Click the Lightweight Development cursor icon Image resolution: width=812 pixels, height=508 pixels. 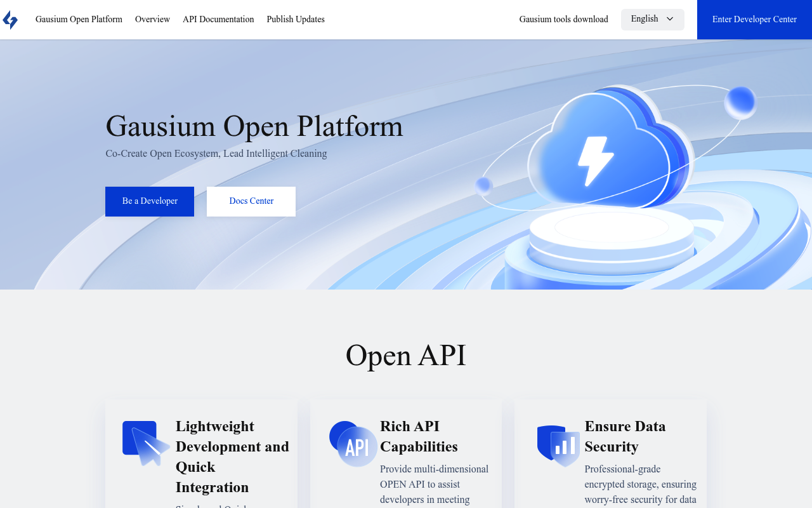click(x=146, y=443)
